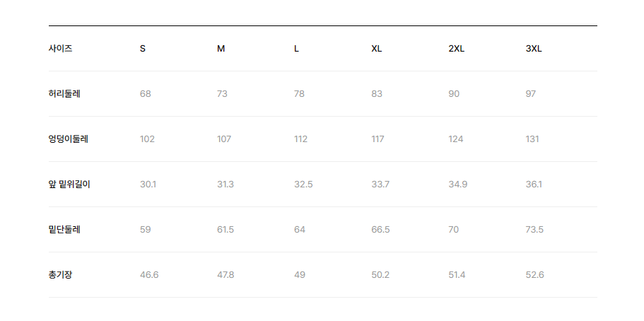Select the 총기장 row label
This screenshot has width=644, height=321.
click(x=60, y=274)
